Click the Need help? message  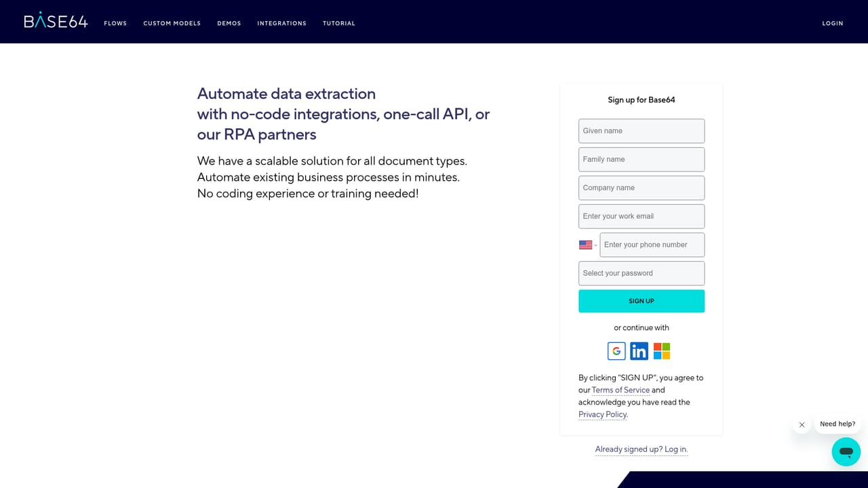(837, 424)
